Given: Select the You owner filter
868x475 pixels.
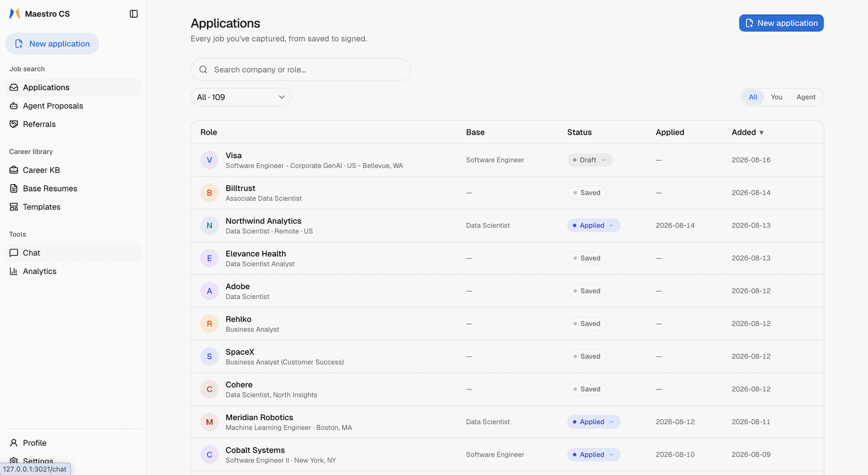Looking at the screenshot, I should 777,97.
